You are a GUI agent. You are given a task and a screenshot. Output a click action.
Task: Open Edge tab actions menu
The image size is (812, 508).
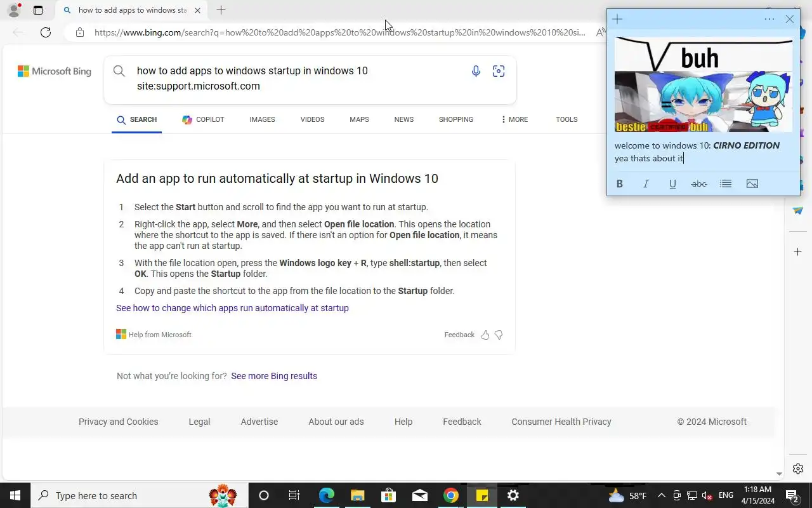(x=38, y=10)
